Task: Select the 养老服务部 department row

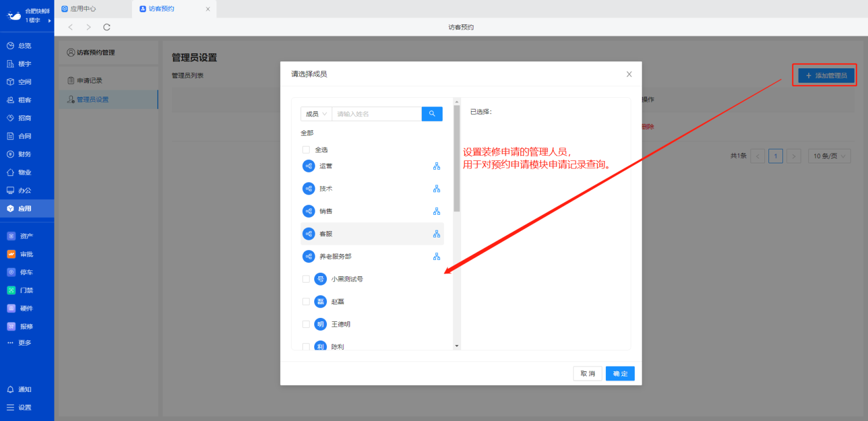Action: (372, 257)
